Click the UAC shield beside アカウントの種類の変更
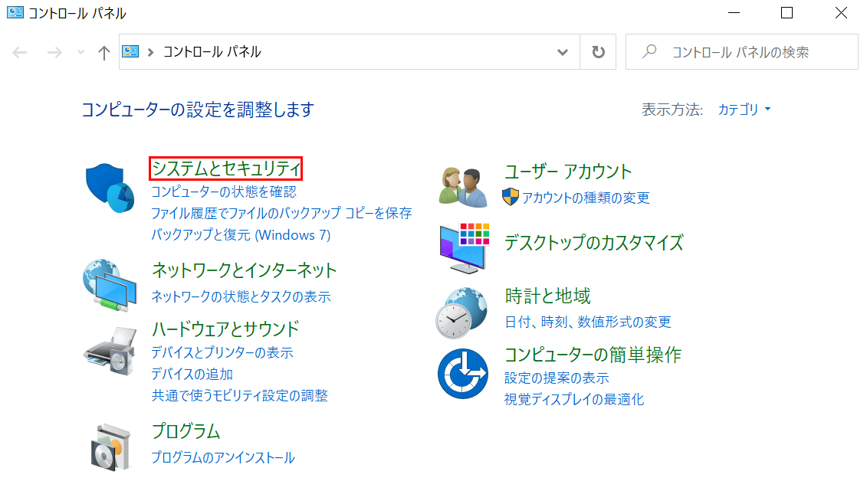 (x=511, y=197)
